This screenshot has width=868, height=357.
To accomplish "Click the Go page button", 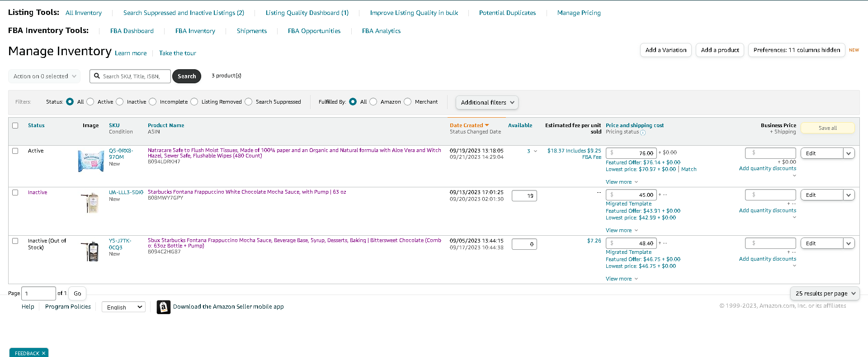I will tap(78, 294).
